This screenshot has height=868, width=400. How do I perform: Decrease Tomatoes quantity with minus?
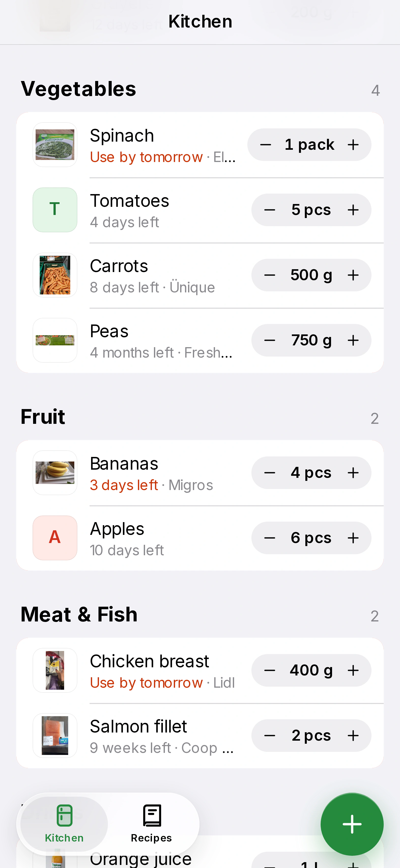pyautogui.click(x=270, y=210)
